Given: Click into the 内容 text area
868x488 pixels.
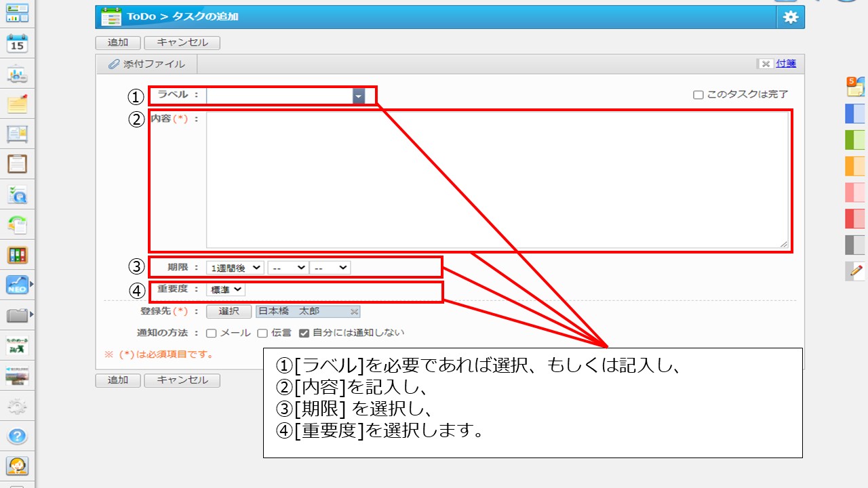Looking at the screenshot, I should 498,180.
